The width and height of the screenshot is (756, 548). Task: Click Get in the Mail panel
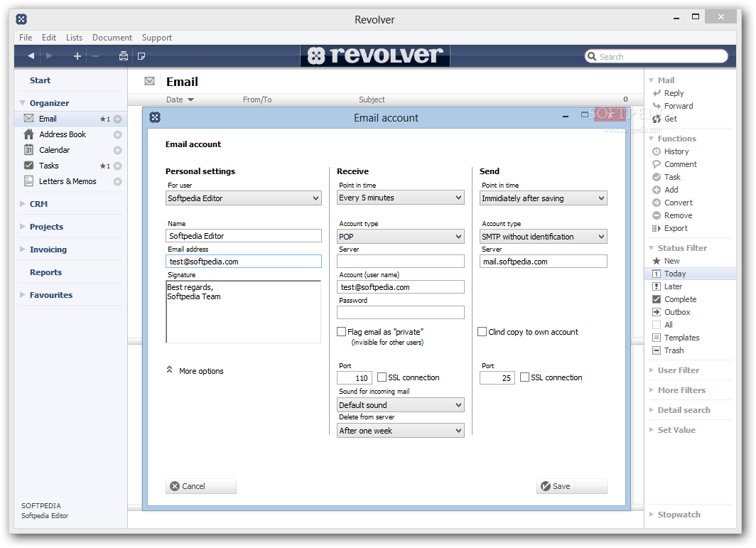[670, 119]
